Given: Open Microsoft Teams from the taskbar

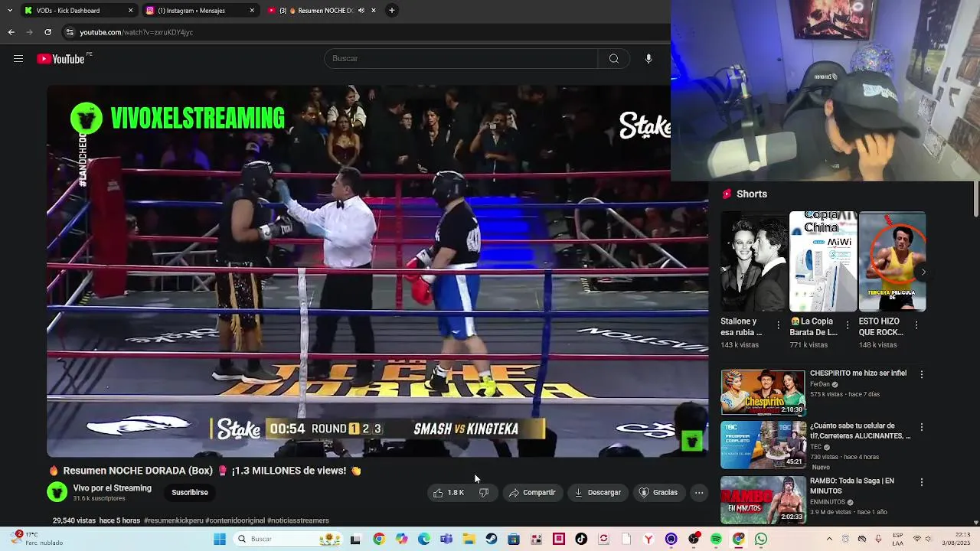Looking at the screenshot, I should [x=446, y=539].
